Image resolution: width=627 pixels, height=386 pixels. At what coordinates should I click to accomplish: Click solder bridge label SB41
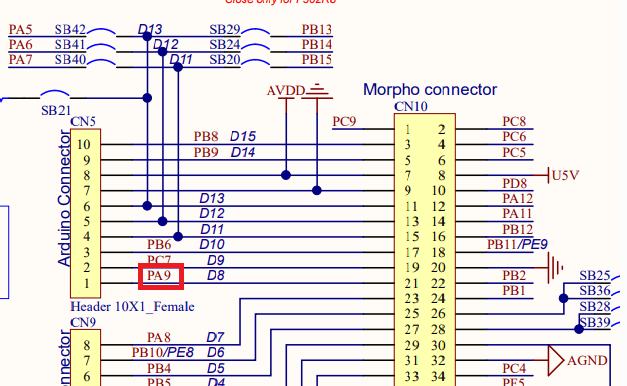(70, 44)
